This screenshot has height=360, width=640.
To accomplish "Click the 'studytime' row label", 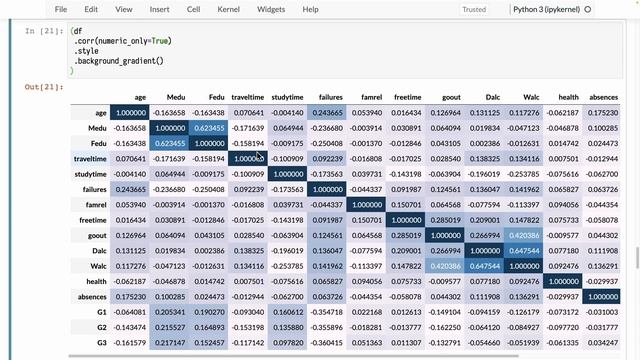I will coord(90,174).
